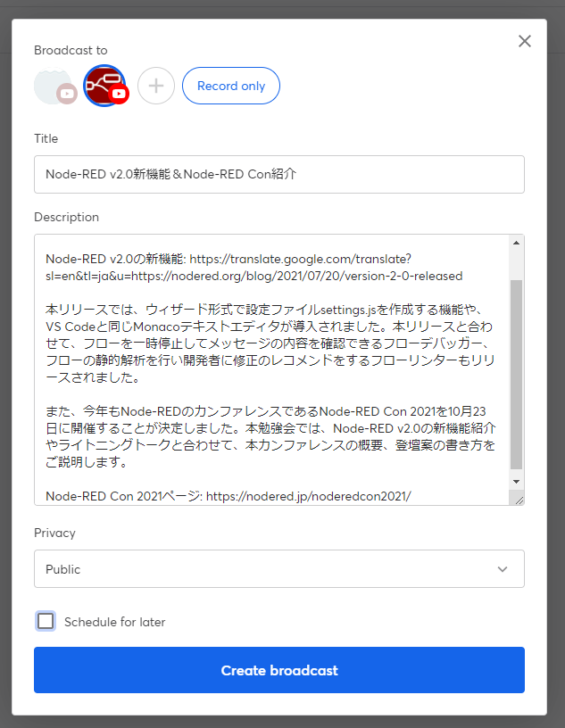Grab the description box resize handle
This screenshot has width=565, height=728.
coord(519,500)
